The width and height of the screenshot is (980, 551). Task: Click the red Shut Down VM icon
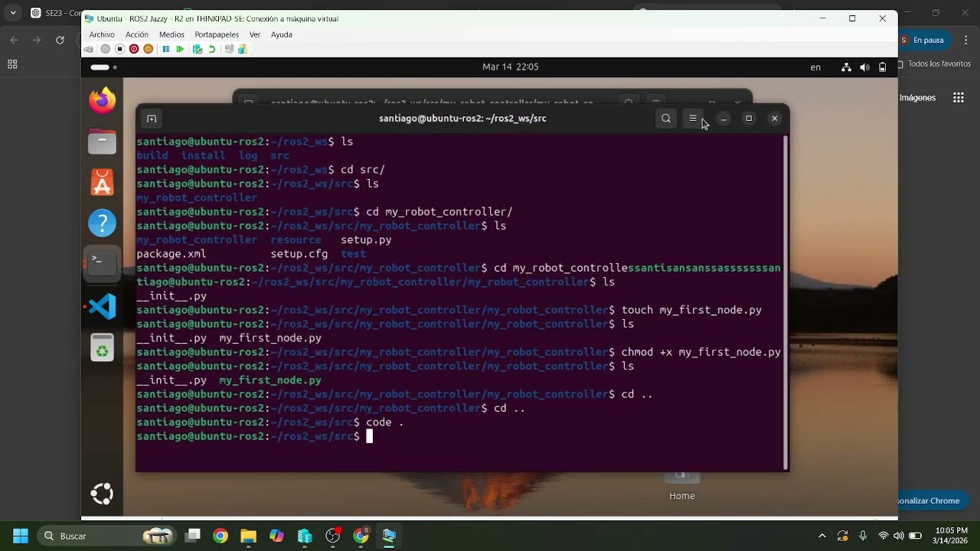click(134, 49)
